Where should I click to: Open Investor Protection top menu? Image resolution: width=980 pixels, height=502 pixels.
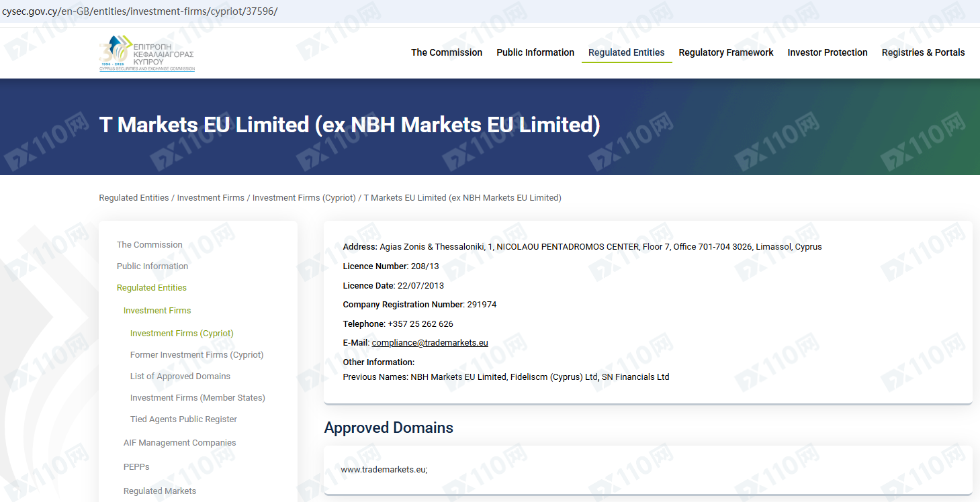[828, 52]
